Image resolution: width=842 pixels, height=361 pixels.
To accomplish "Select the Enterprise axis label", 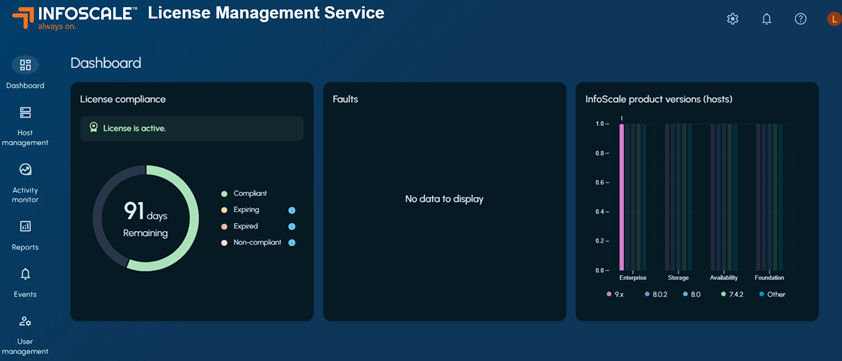I will 633,278.
